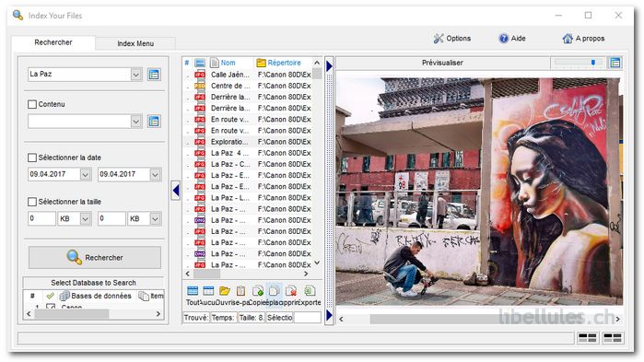Select the Calle Jaén... file row

click(x=248, y=75)
